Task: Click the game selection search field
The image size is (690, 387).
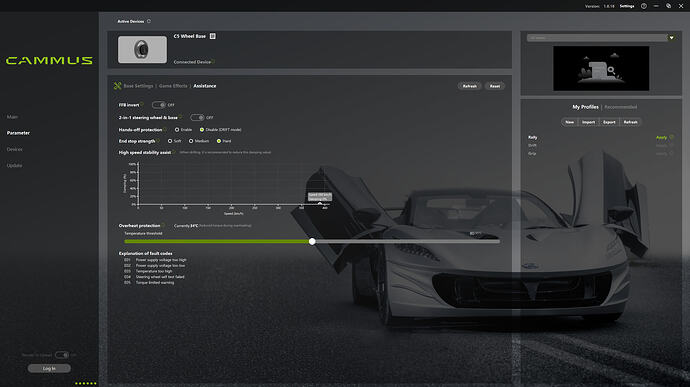Action: 597,38
